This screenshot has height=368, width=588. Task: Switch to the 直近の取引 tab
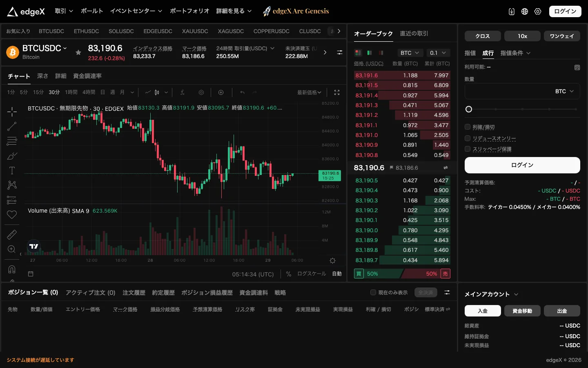414,34
